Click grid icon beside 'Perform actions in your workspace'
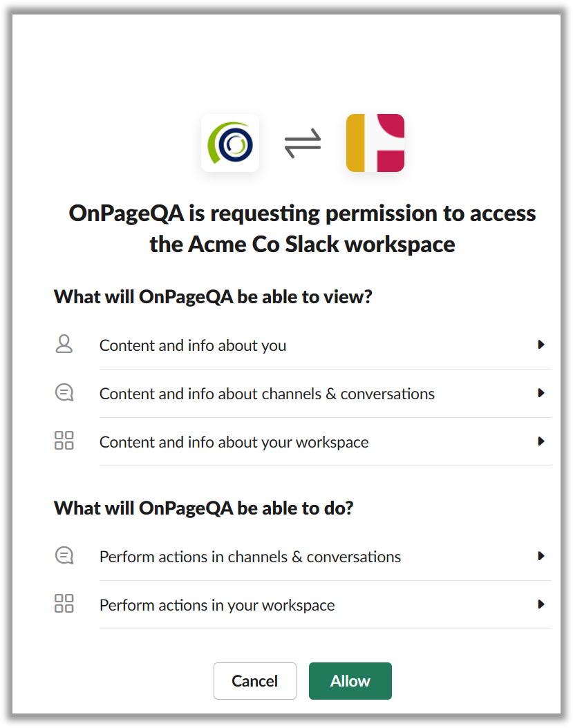Viewport: 573px width, 728px height. (64, 604)
